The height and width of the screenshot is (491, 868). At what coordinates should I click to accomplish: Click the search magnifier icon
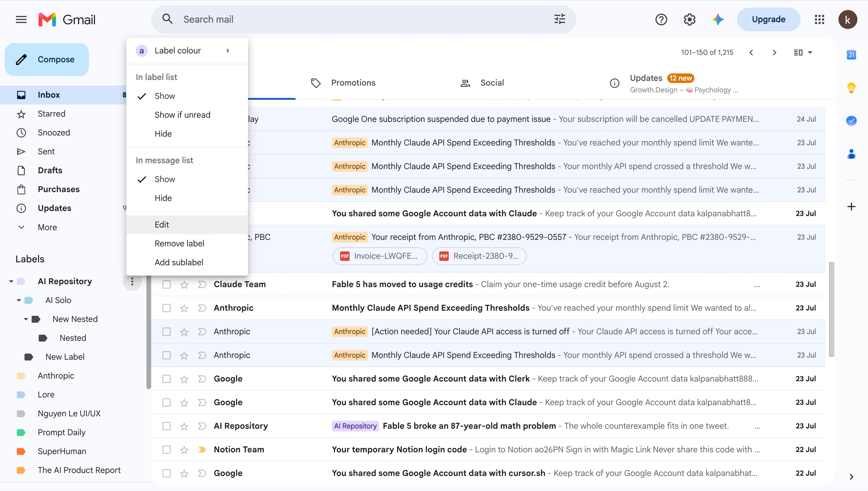(x=167, y=19)
